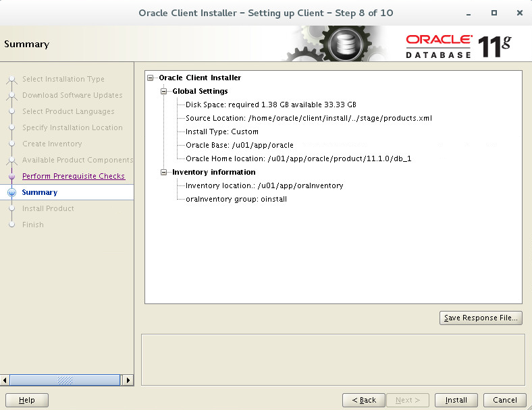Viewport: 532px width, 410px height.
Task: Select the 'Disk Space: required 1.38 GB' row
Action: coord(271,105)
